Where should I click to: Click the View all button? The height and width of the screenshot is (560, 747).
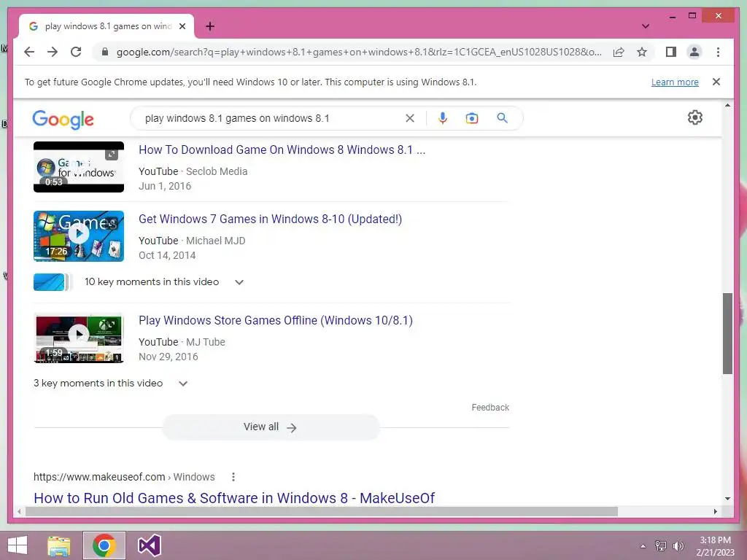271,427
